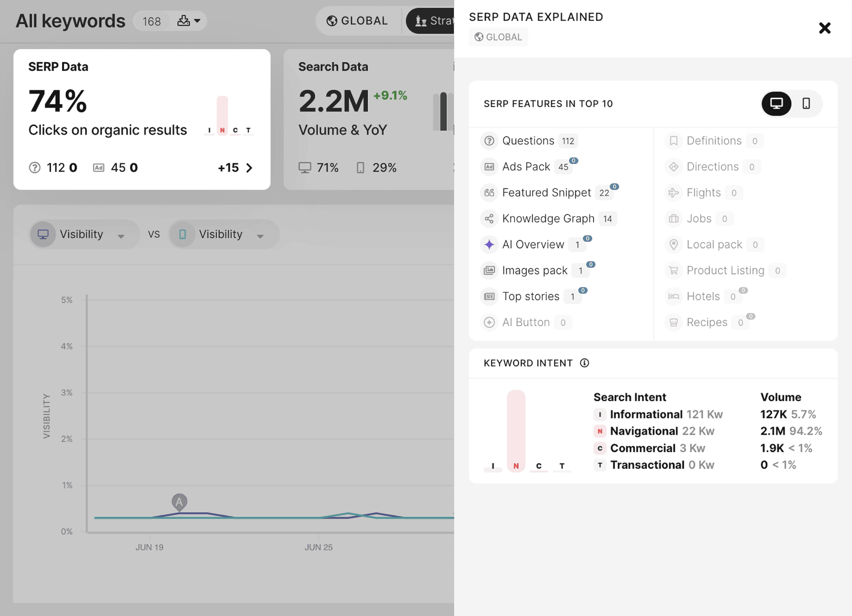Image resolution: width=852 pixels, height=616 pixels.
Task: Click the Knowledge Graph label
Action: pyautogui.click(x=548, y=219)
